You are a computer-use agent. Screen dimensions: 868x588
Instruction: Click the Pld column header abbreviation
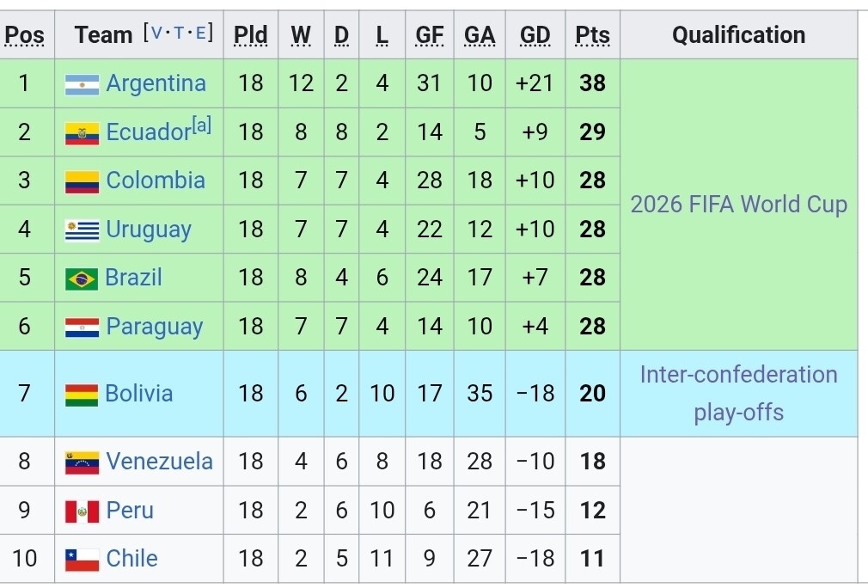point(250,35)
